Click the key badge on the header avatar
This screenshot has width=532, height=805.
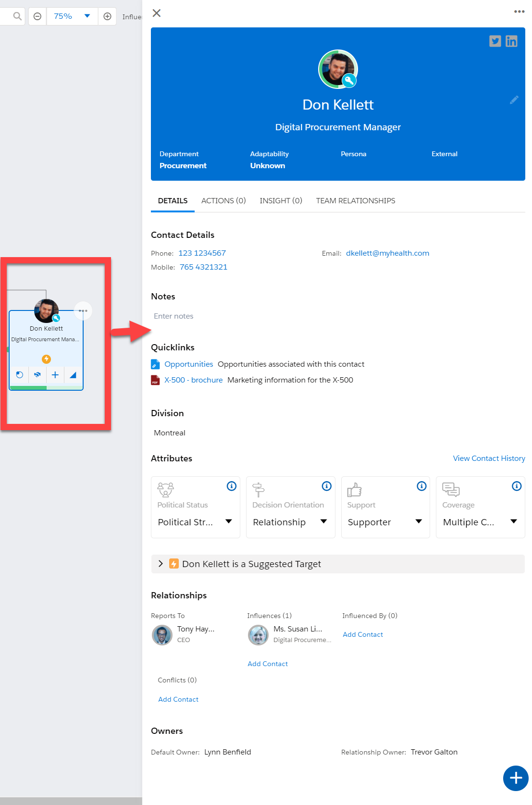(x=349, y=81)
